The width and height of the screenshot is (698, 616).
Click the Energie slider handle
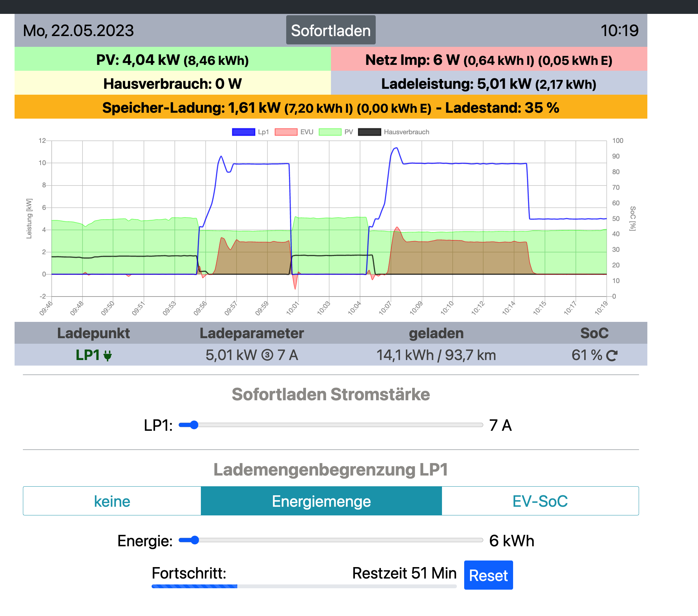pyautogui.click(x=195, y=540)
